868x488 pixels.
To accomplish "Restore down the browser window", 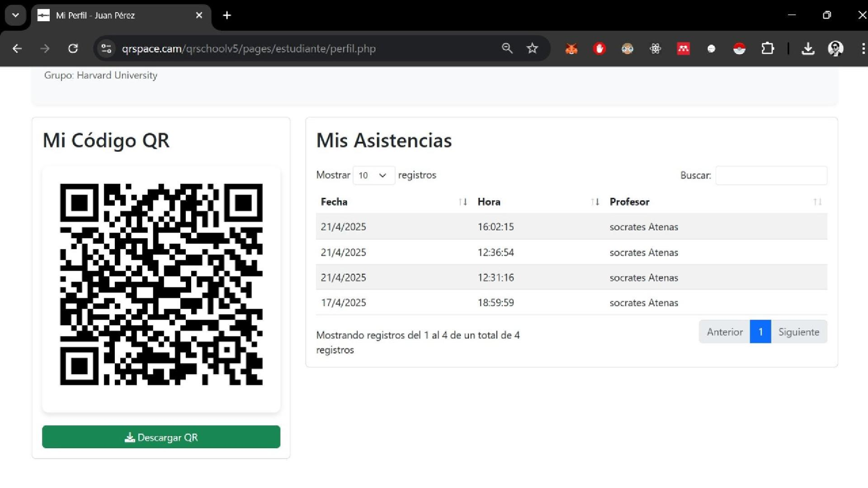I will coord(827,15).
